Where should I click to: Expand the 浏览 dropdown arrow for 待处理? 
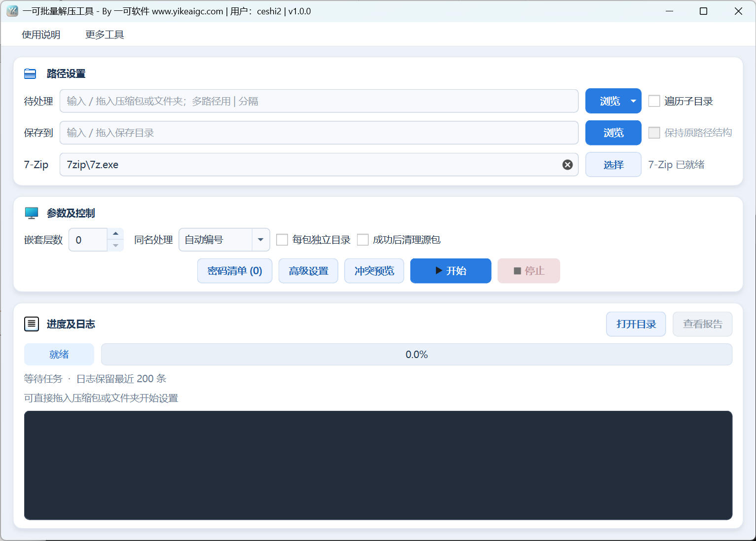pos(633,101)
